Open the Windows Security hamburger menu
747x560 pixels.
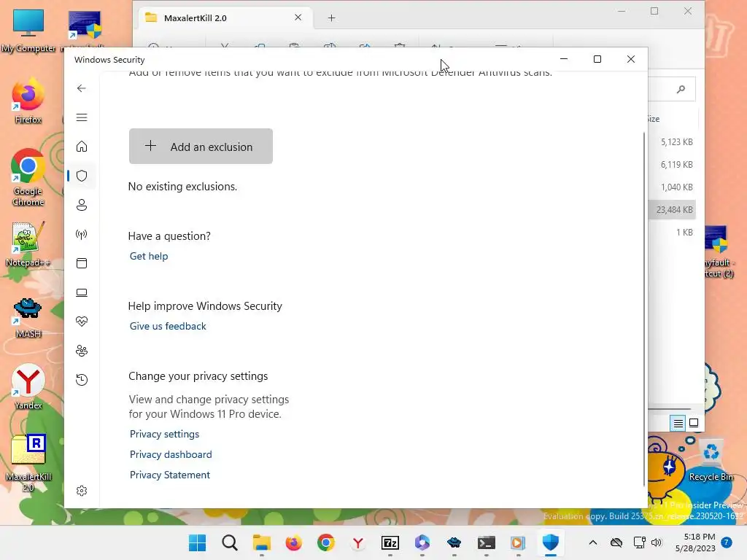(x=82, y=117)
